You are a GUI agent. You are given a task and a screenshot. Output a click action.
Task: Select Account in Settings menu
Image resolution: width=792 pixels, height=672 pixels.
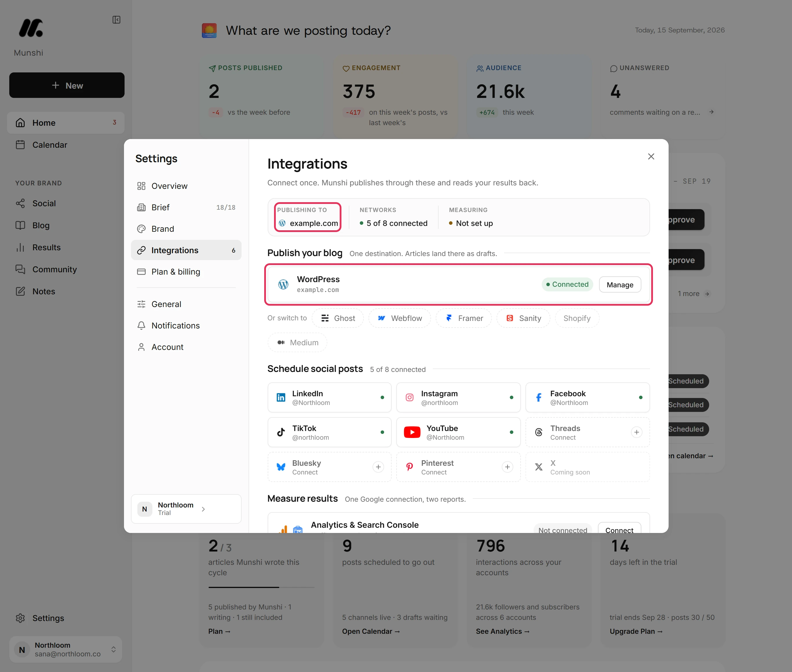(x=186, y=347)
